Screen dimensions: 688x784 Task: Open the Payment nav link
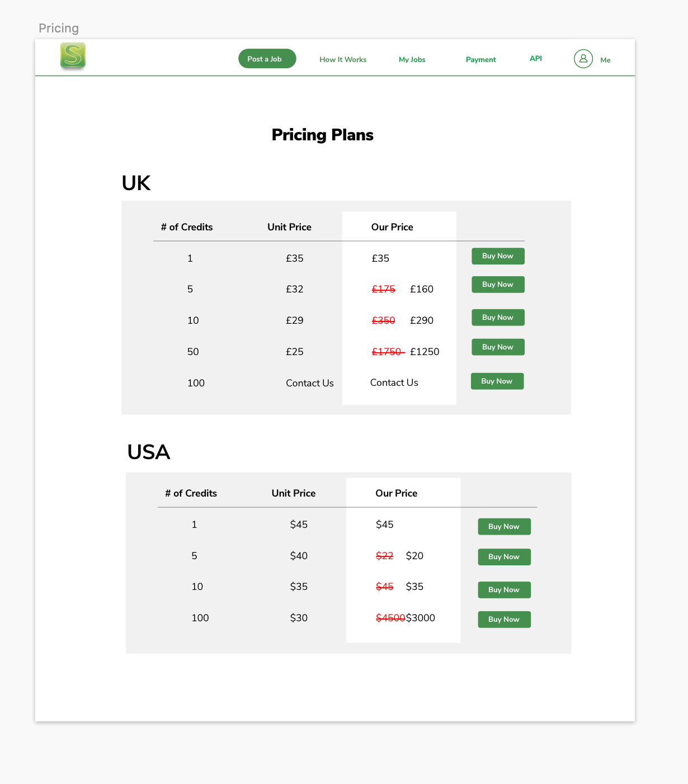tap(480, 59)
